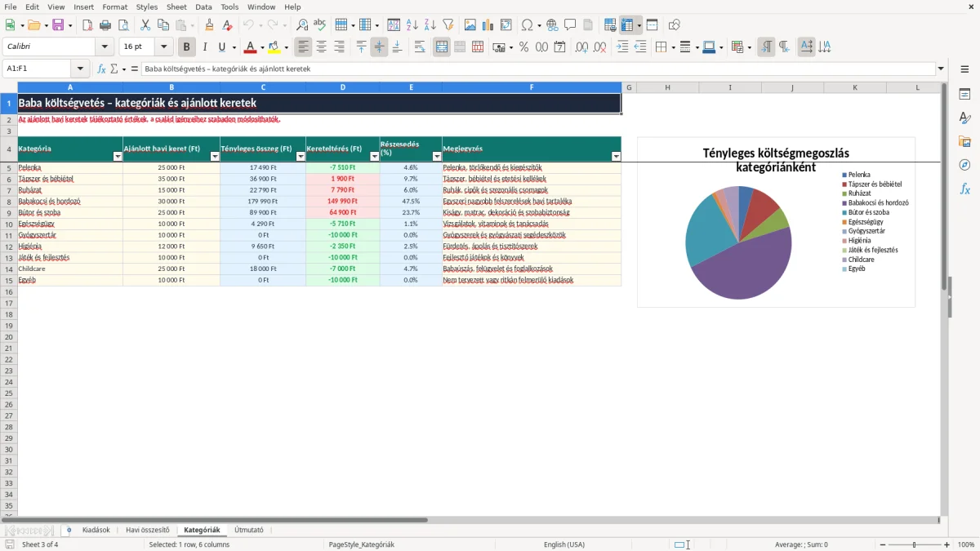The height and width of the screenshot is (551, 980).
Task: Open the Megjegyzés column filter dropdown
Action: pyautogui.click(x=617, y=156)
